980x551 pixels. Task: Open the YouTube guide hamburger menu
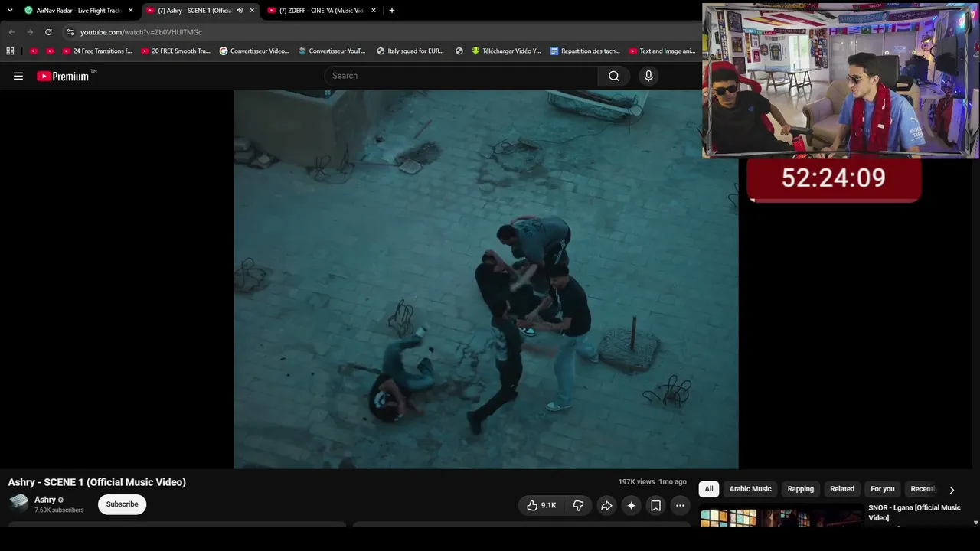pos(18,76)
